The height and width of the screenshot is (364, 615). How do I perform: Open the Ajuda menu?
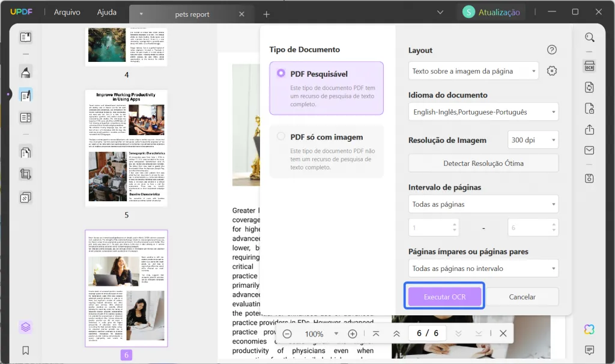[x=107, y=12]
